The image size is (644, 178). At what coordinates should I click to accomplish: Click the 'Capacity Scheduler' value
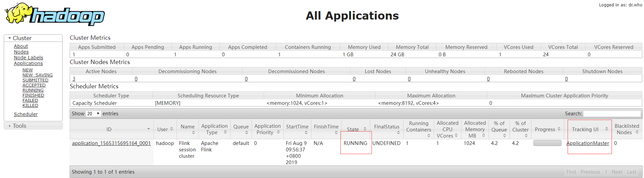tap(95, 103)
